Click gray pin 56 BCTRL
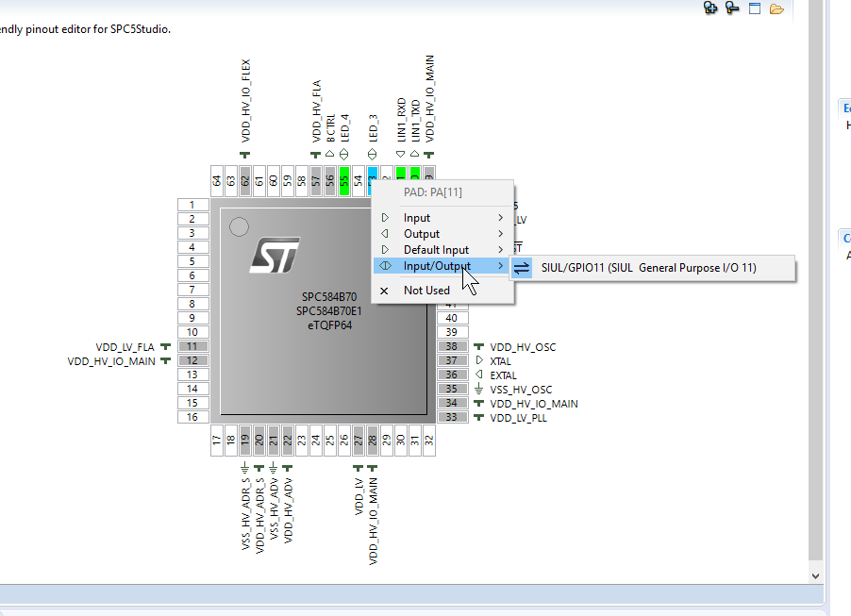 pyautogui.click(x=330, y=181)
